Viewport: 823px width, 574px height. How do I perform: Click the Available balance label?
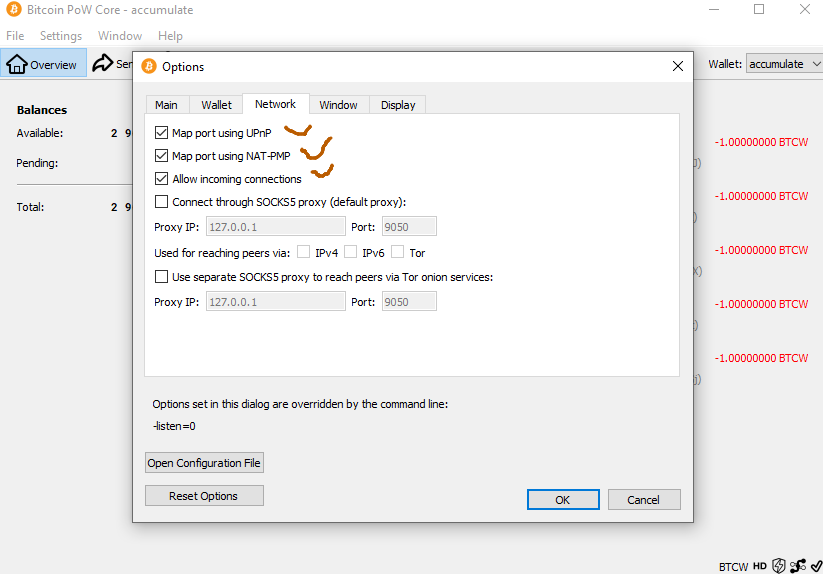[x=39, y=133]
